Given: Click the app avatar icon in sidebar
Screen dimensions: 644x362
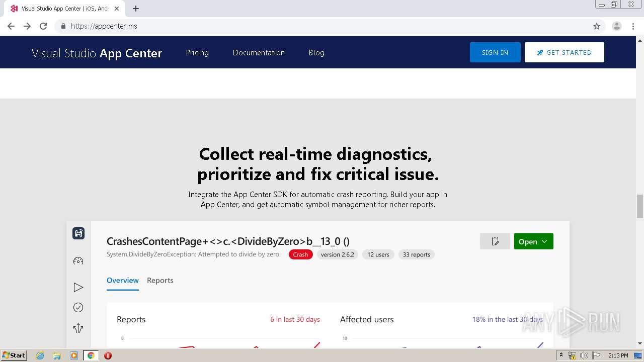Looking at the screenshot, I should [x=78, y=233].
